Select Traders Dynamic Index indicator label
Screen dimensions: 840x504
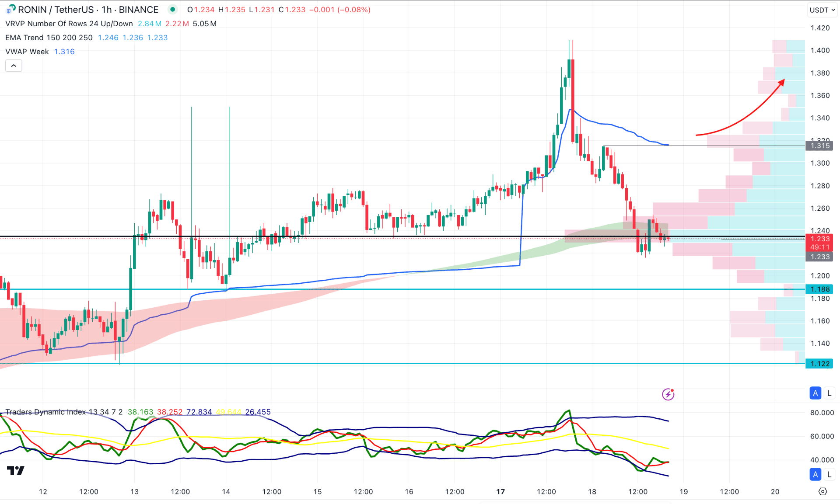click(x=64, y=412)
